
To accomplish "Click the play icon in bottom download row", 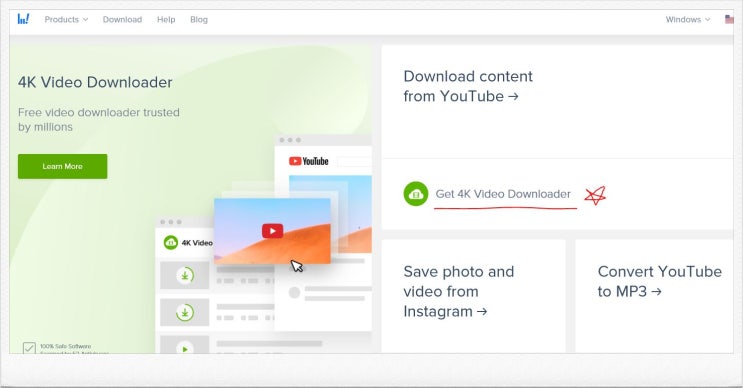I will (185, 349).
